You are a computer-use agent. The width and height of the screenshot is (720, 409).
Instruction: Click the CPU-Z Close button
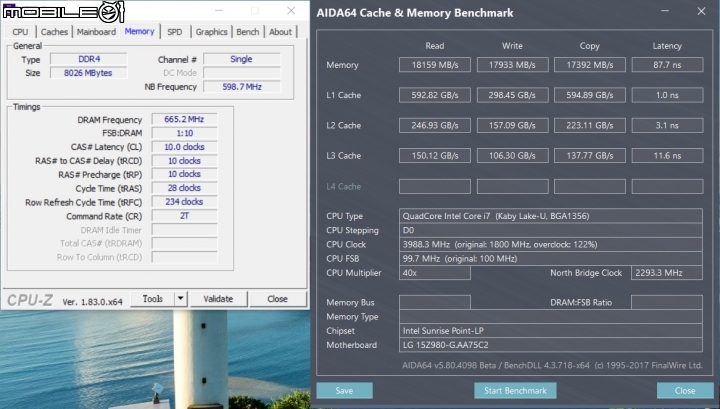[x=277, y=299]
